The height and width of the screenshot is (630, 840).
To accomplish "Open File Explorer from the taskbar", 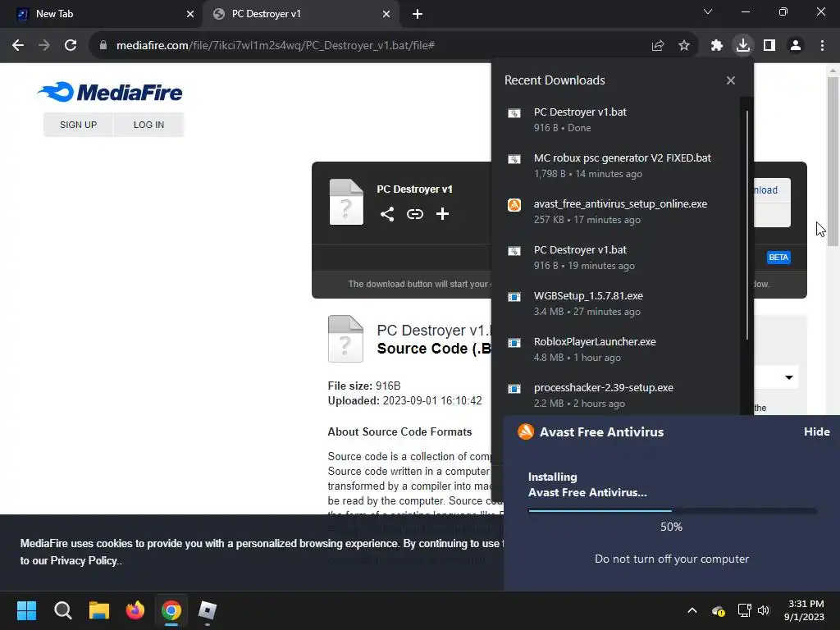I will coord(99,610).
